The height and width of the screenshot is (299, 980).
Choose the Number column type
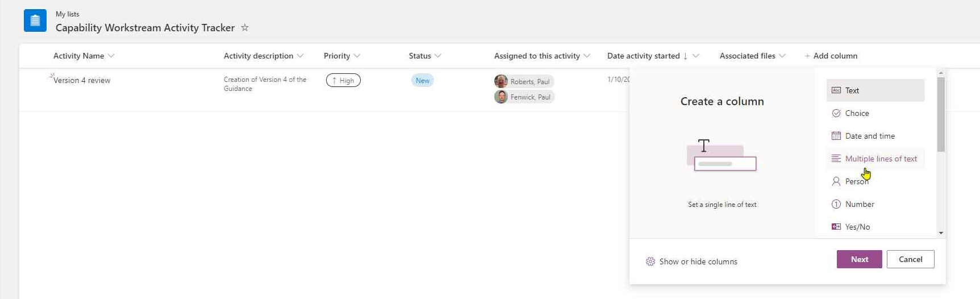875,204
